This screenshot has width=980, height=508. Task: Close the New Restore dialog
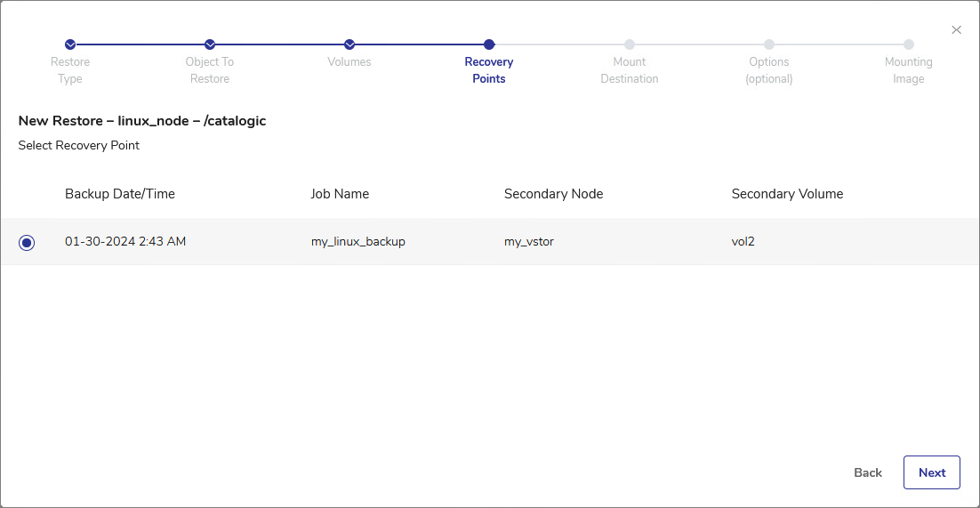pos(956,30)
